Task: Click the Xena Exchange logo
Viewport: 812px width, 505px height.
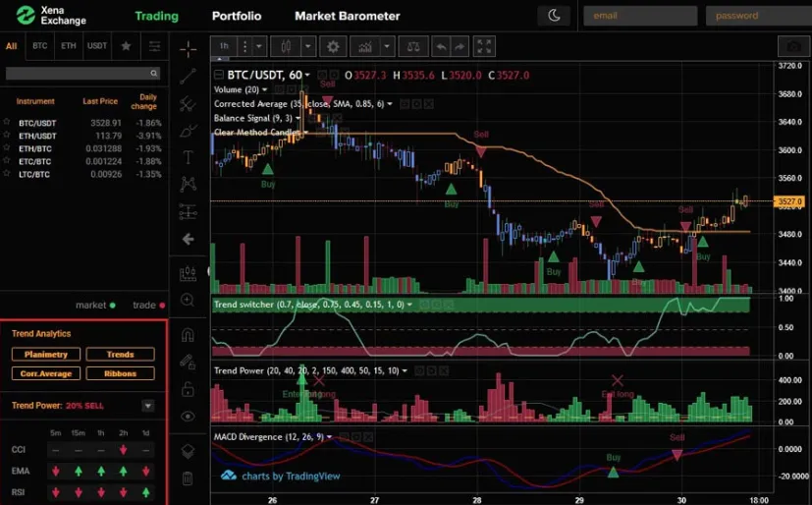Action: 51,16
